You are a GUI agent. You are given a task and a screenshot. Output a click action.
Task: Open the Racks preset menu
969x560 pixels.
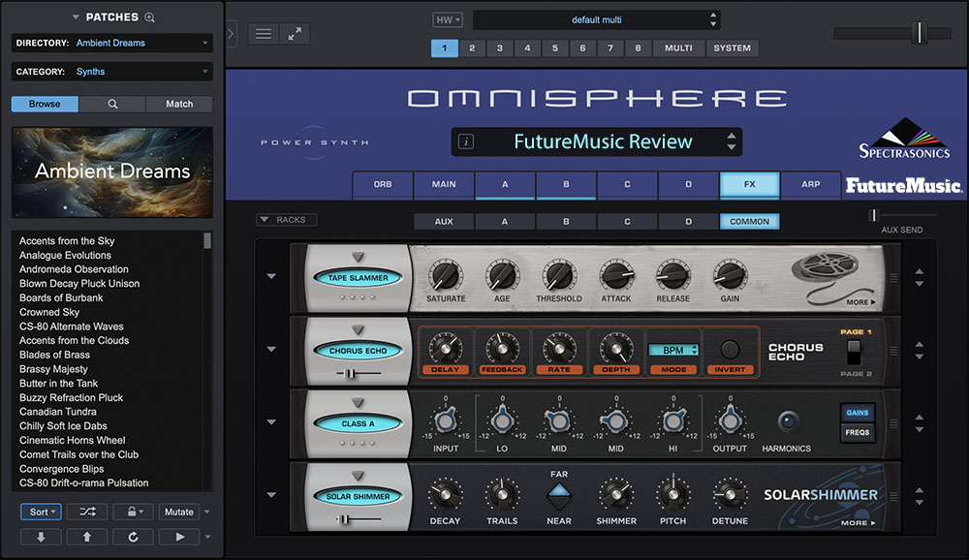pyautogui.click(x=286, y=219)
